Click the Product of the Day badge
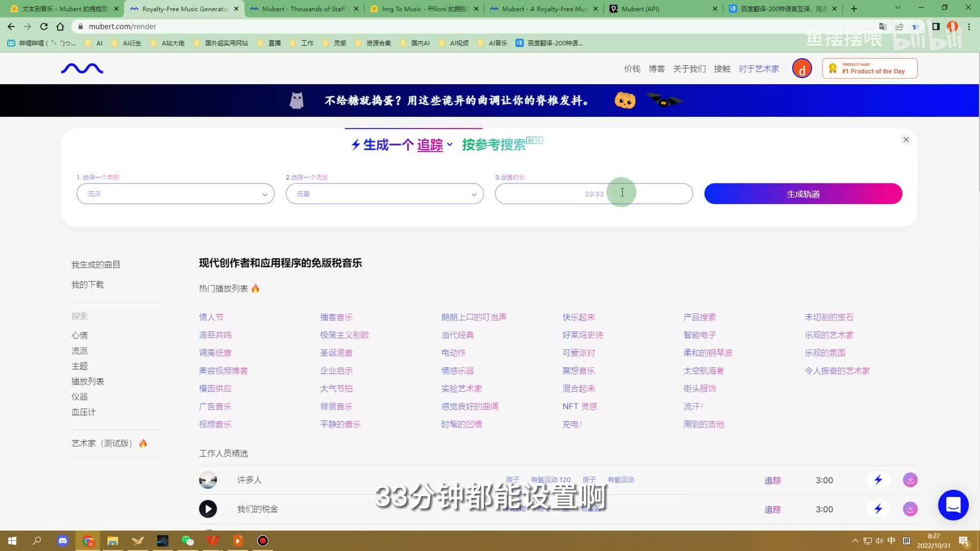 coord(869,68)
